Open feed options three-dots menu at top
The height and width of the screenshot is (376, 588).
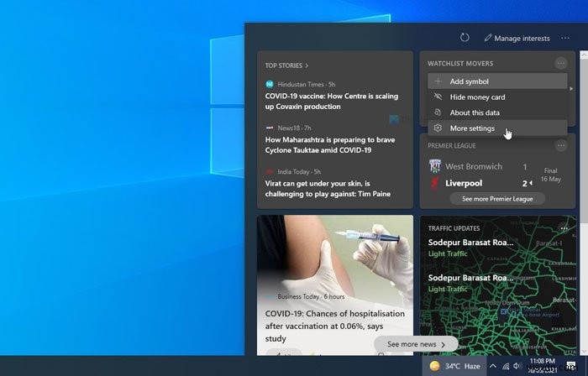tap(565, 38)
